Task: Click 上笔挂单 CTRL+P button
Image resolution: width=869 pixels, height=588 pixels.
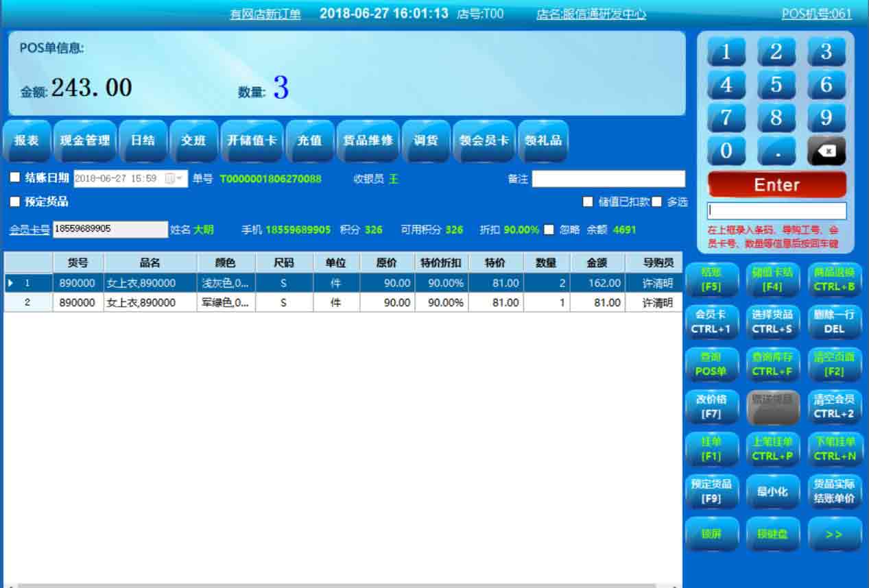Action: tap(772, 450)
